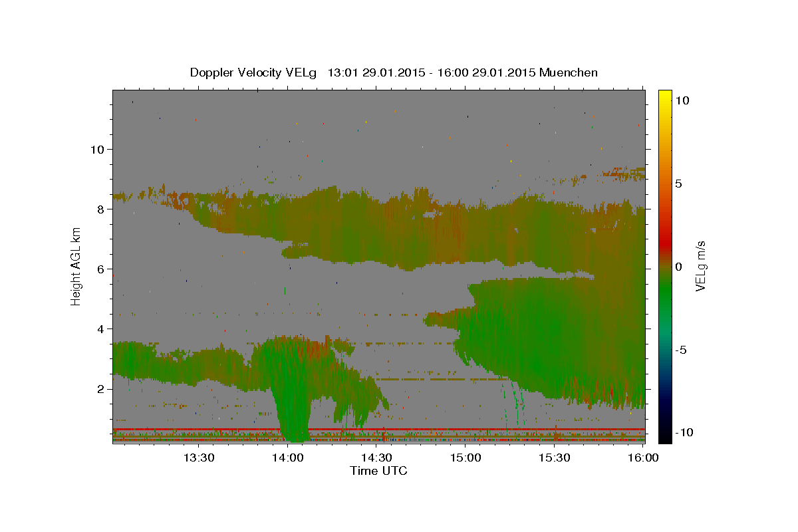
Task: Click the yellow top of the colorbar
Action: click(665, 95)
